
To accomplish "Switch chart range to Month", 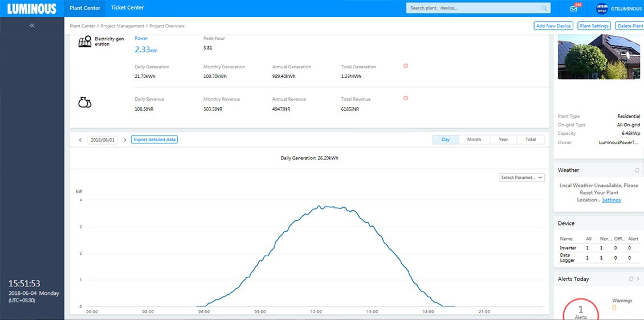I will 474,140.
